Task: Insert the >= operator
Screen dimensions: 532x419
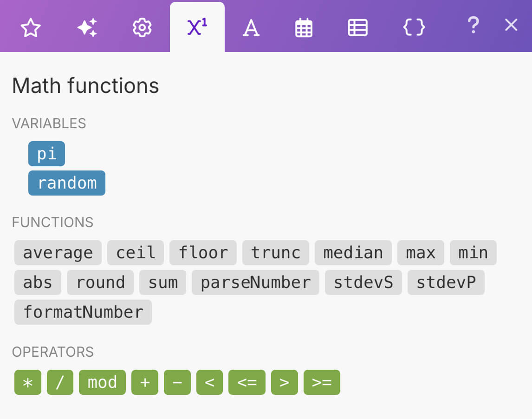Action: tap(322, 382)
